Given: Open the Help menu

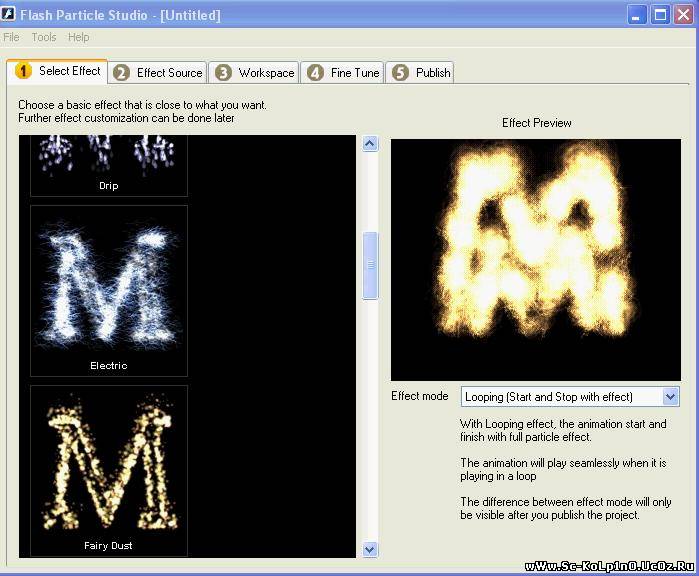Looking at the screenshot, I should point(78,37).
